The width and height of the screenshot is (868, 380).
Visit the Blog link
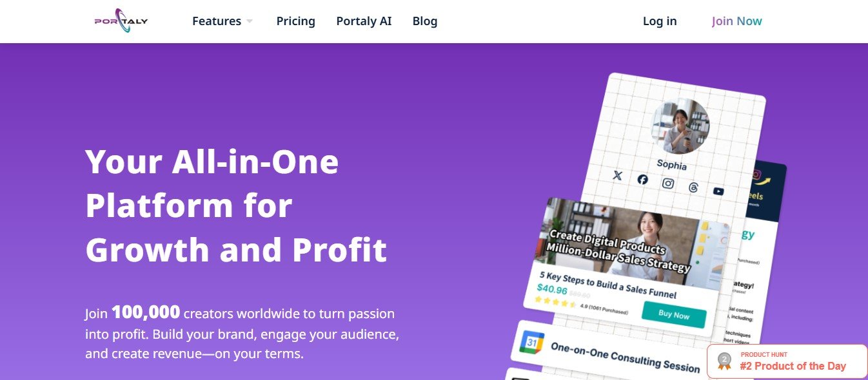coord(425,21)
